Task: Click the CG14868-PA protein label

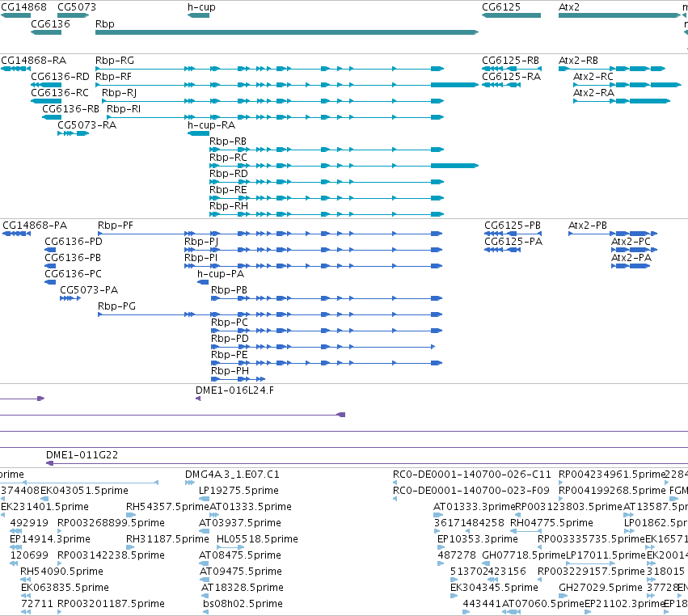Action: 35,225
